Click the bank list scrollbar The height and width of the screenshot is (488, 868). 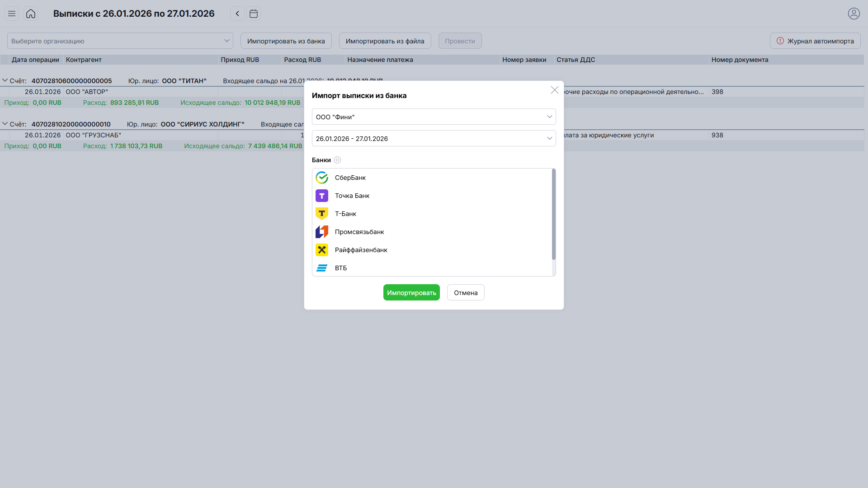[x=553, y=215]
